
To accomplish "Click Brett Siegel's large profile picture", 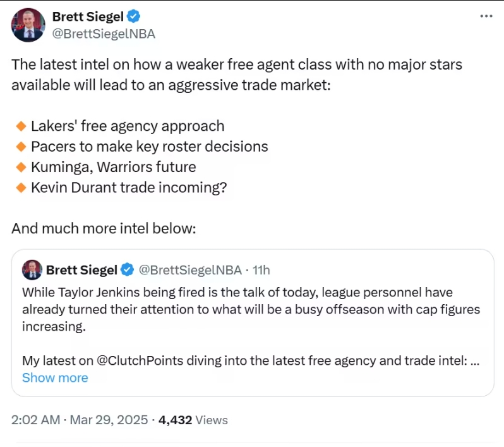I will click(x=28, y=25).
